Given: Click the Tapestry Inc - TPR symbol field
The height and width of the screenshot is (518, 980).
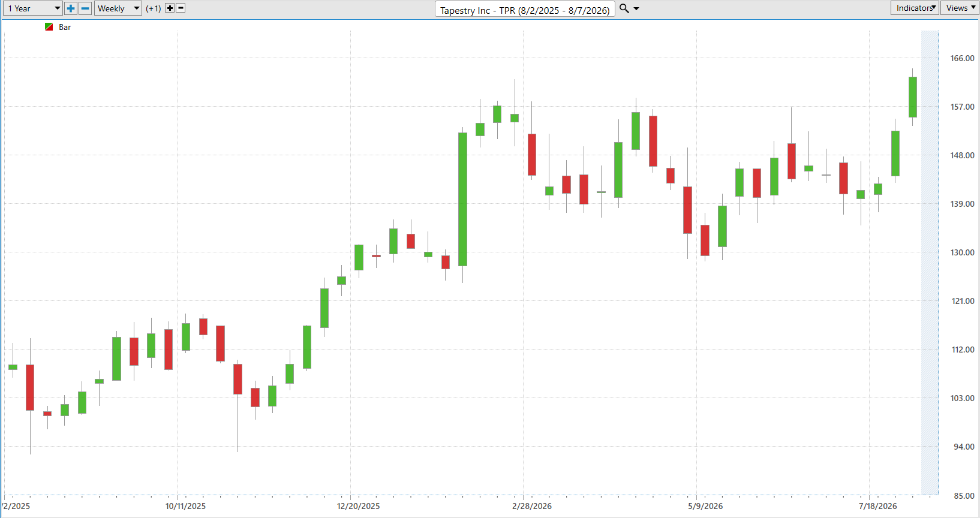Looking at the screenshot, I should point(525,10).
